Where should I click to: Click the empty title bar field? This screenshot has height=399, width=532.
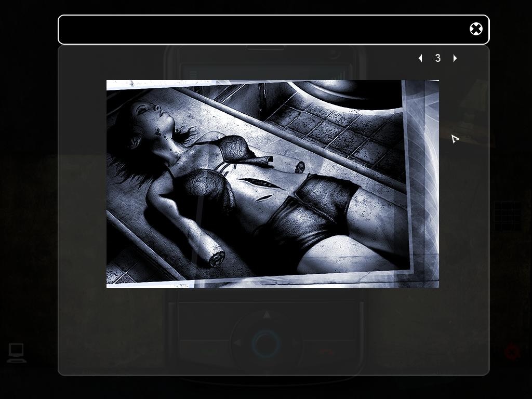[260, 30]
